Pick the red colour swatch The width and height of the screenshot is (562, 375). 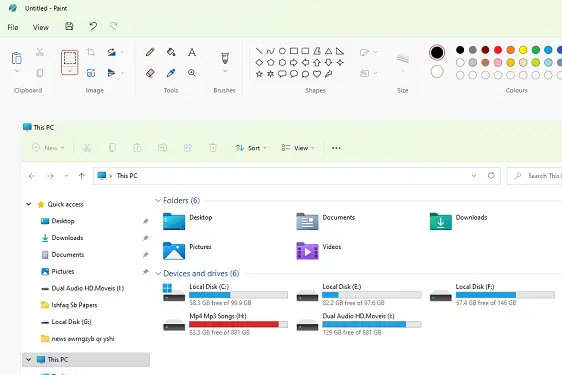[x=498, y=50]
